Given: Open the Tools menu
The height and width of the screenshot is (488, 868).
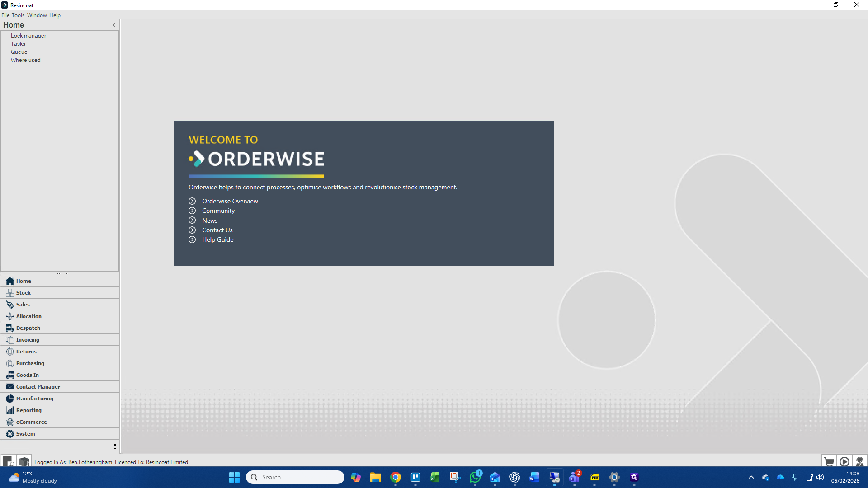Looking at the screenshot, I should pos(18,15).
